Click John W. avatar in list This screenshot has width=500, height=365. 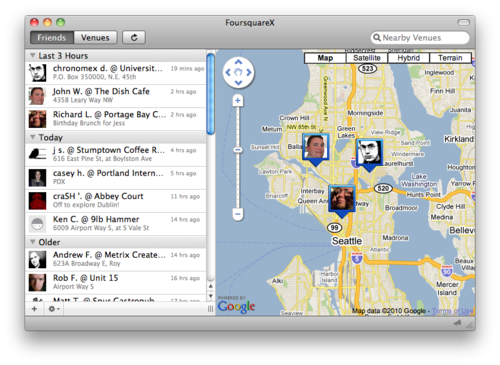[37, 96]
